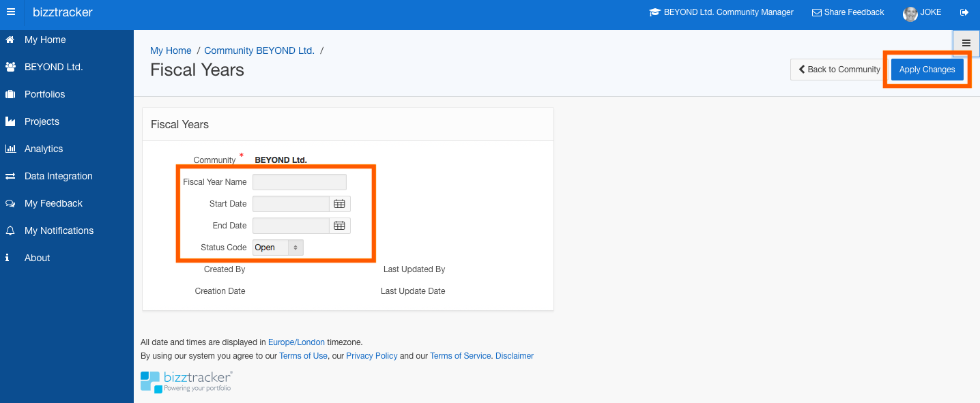
Task: Click the Analytics bar chart icon
Action: 10,149
